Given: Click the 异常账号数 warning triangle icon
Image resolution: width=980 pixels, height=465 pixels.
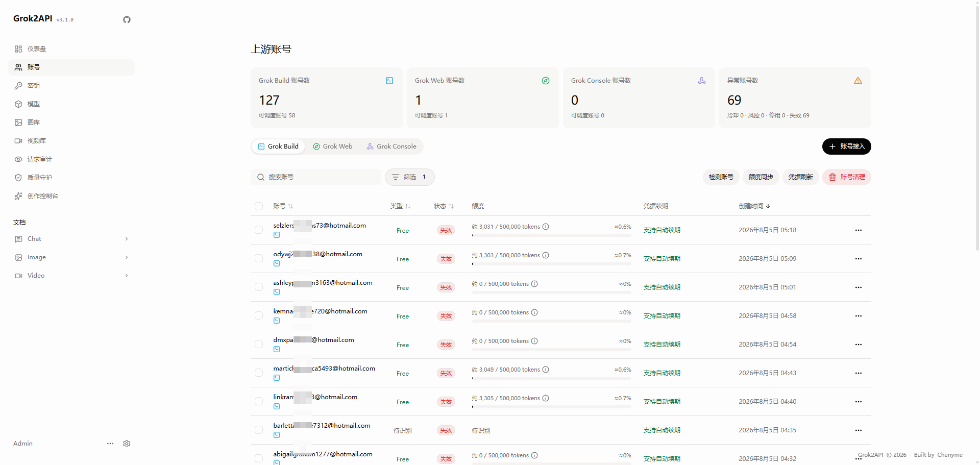Looking at the screenshot, I should coord(858,81).
